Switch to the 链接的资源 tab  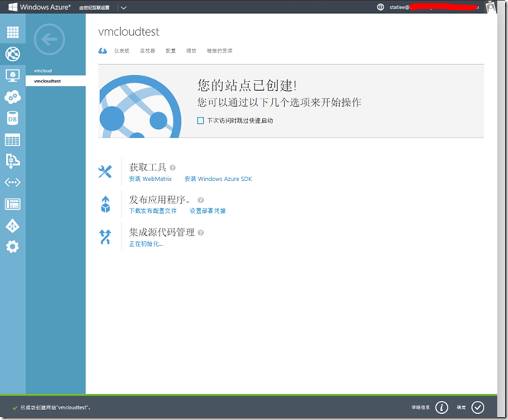point(220,50)
